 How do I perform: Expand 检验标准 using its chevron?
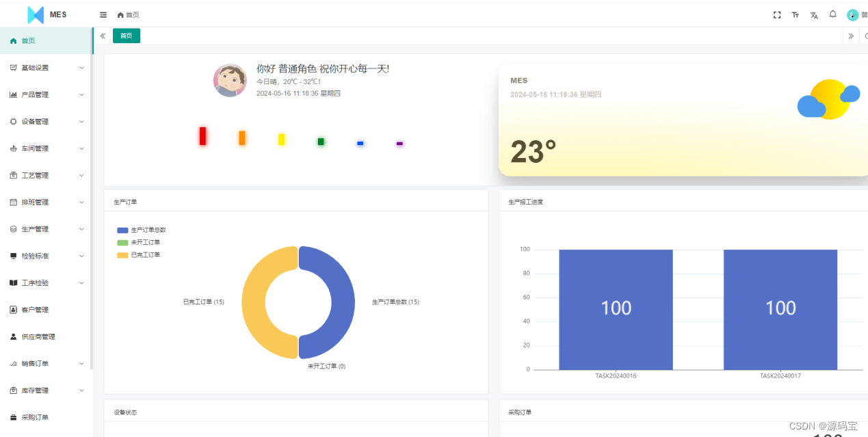click(x=81, y=256)
